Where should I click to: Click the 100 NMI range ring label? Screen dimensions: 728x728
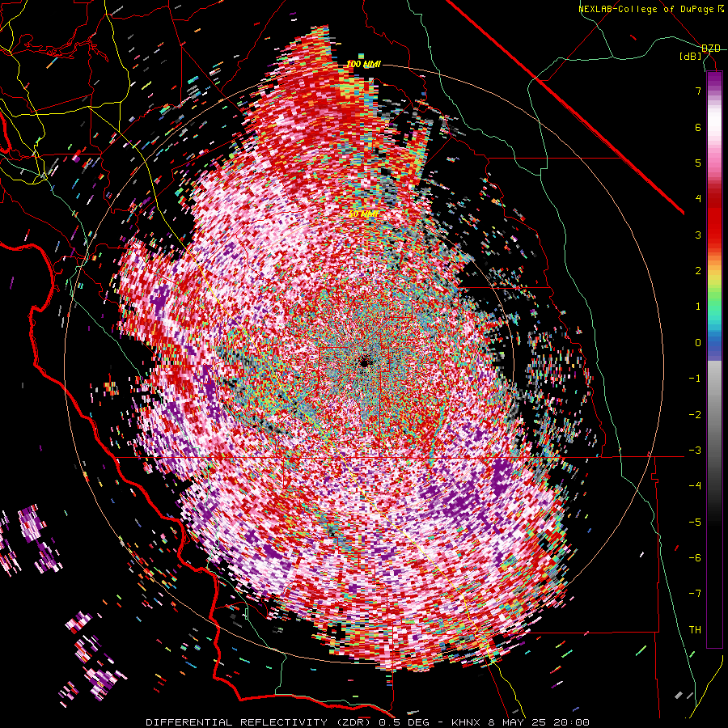coord(363,64)
